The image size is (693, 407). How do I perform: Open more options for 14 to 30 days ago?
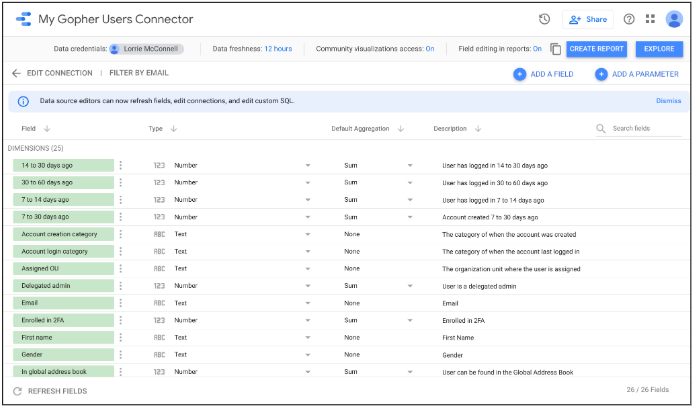pyautogui.click(x=121, y=165)
